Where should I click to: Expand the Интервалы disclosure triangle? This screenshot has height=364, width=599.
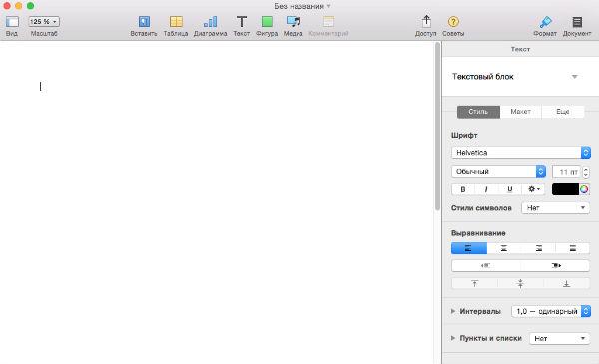coord(453,311)
